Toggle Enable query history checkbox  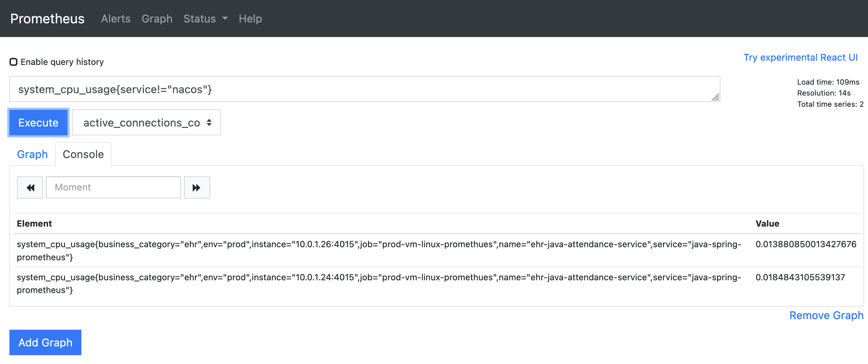click(13, 62)
